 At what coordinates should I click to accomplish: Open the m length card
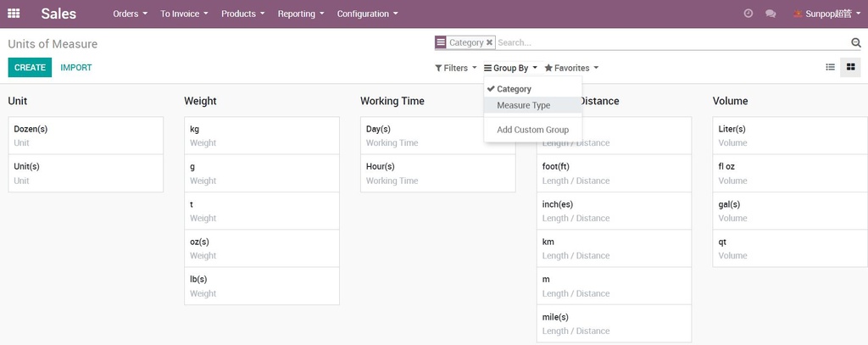pyautogui.click(x=614, y=287)
